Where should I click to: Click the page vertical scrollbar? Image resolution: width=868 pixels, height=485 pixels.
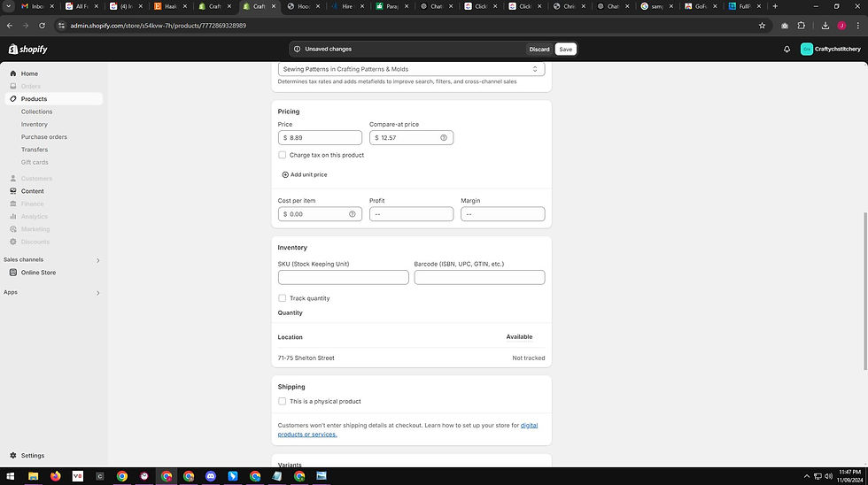[864, 291]
